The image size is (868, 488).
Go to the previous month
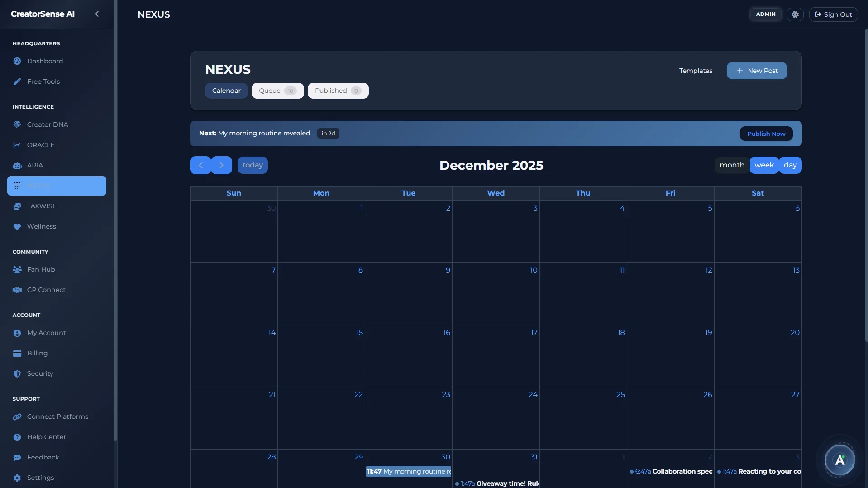pos(200,165)
